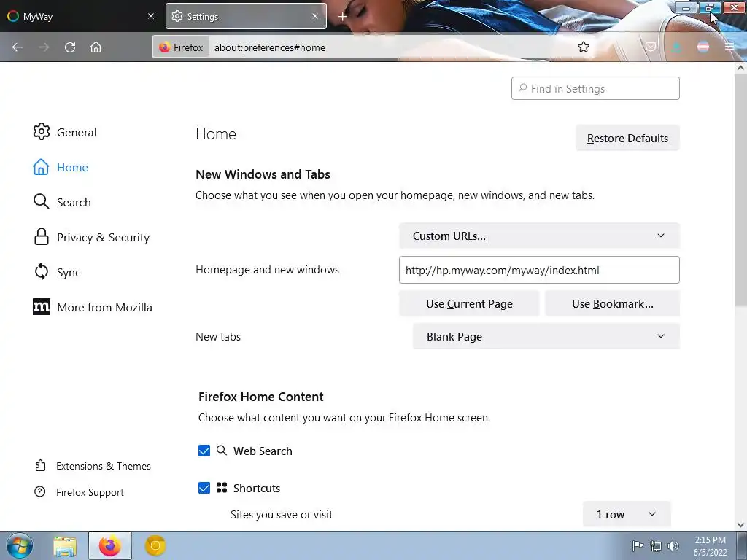The height and width of the screenshot is (560, 747).
Task: Click the Mozilla 'm' logo icon
Action: (x=42, y=307)
